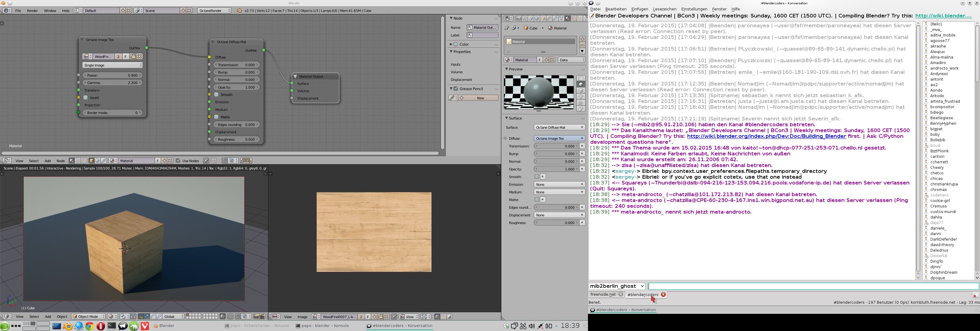Viewport: 980px width, 331px height.
Task: Open the Render menu
Action: 32,11
